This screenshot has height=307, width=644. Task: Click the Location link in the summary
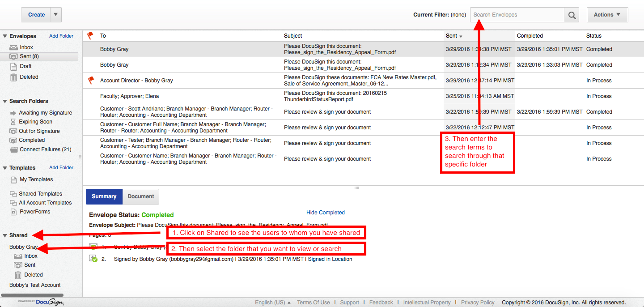point(342,259)
